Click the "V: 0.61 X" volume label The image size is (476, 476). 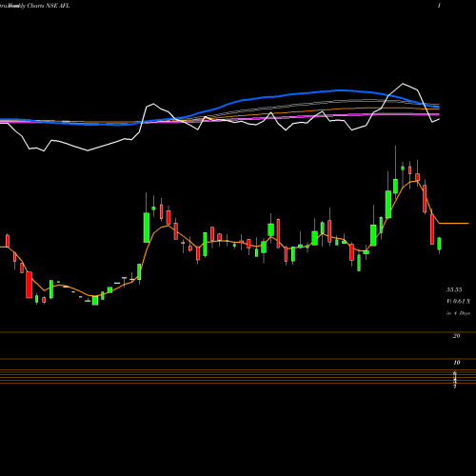point(458,302)
